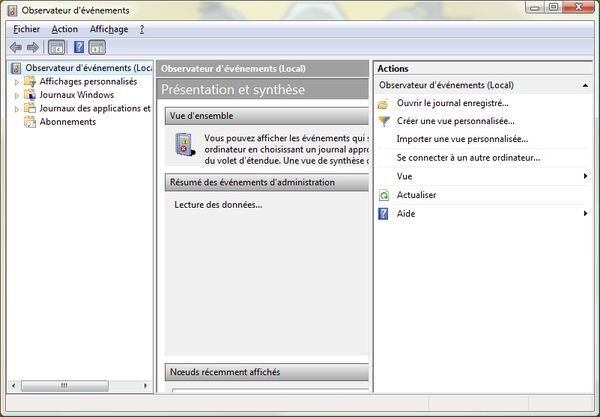The width and height of the screenshot is (600, 417).
Task: Click Se connecter à un autre ordinateur
Action: click(x=468, y=158)
